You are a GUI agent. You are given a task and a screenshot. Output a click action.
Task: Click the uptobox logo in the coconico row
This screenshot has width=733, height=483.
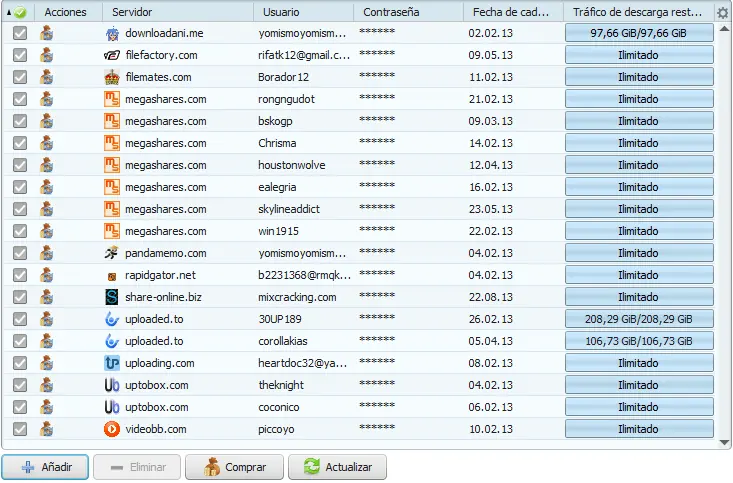(112, 407)
